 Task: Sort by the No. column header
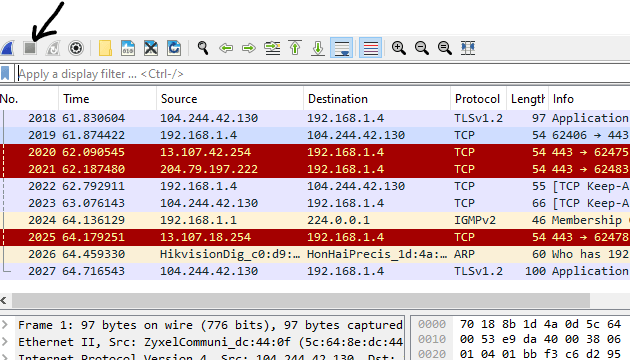tap(29, 99)
